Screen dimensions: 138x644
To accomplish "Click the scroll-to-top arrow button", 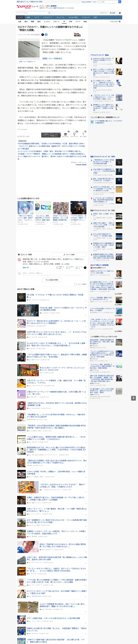I will (x=133, y=398).
